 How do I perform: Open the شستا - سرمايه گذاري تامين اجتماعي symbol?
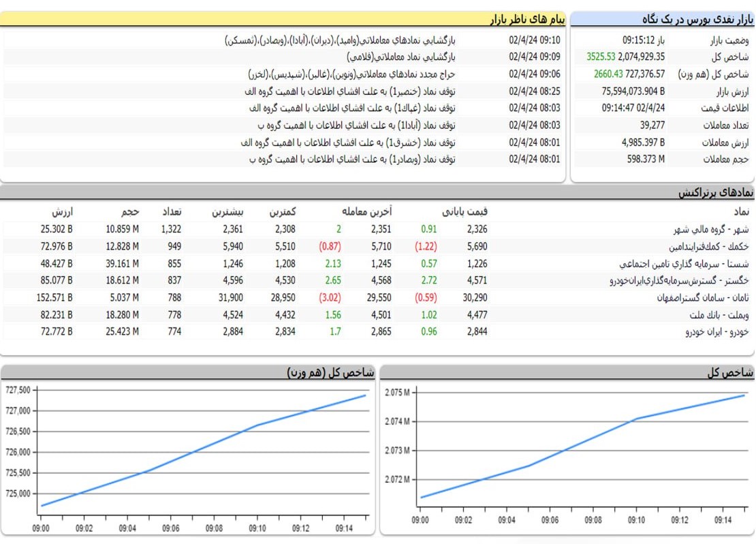pos(684,264)
